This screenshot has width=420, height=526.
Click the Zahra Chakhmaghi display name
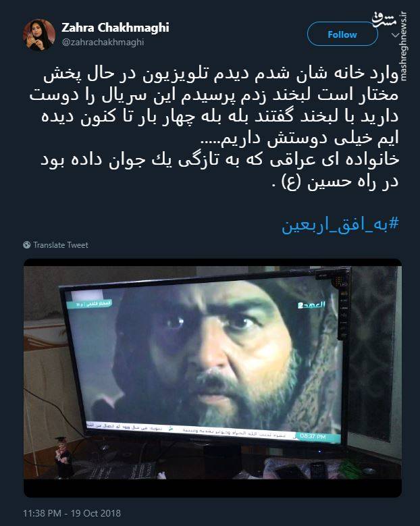click(x=115, y=28)
